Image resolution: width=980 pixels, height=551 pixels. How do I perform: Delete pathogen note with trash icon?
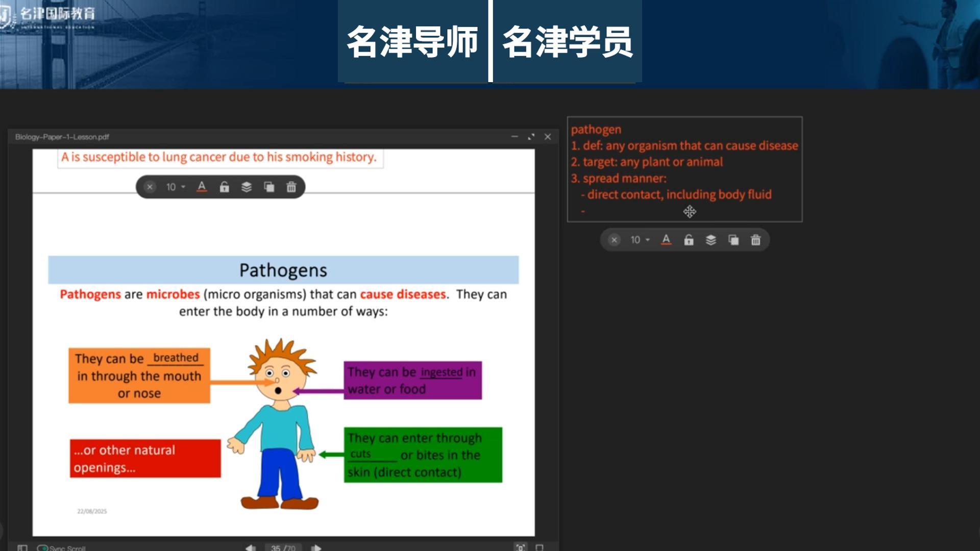coord(756,240)
